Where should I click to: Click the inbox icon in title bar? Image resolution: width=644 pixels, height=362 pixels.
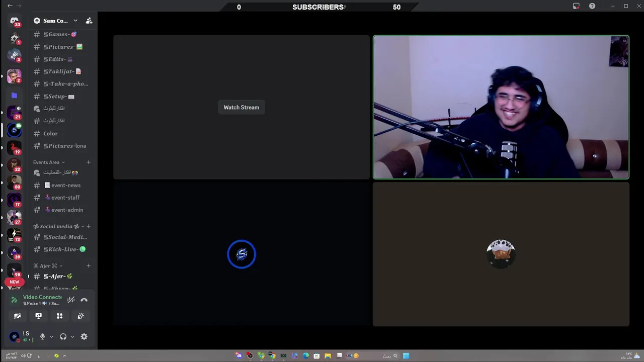576,6
